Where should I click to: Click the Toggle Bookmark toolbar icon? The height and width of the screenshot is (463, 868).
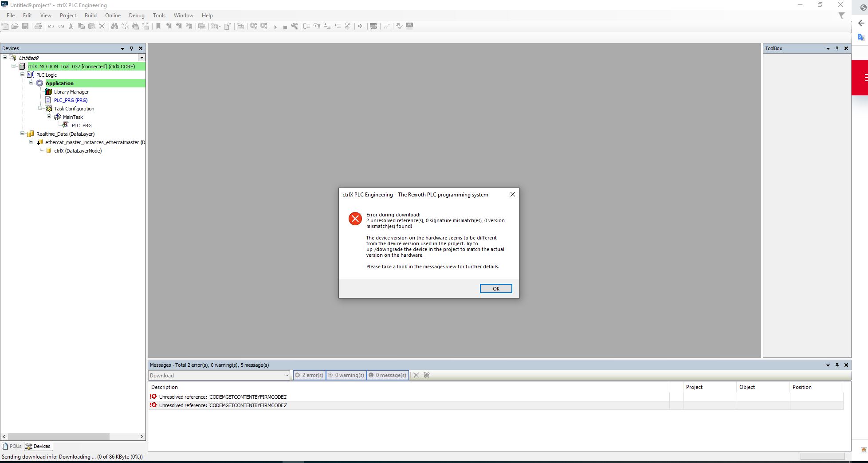coord(158,26)
